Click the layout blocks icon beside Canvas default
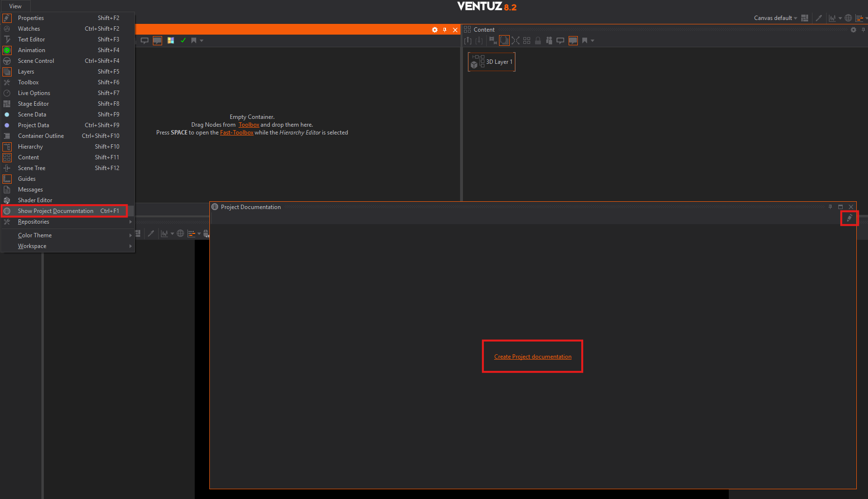The image size is (868, 499). [x=805, y=18]
